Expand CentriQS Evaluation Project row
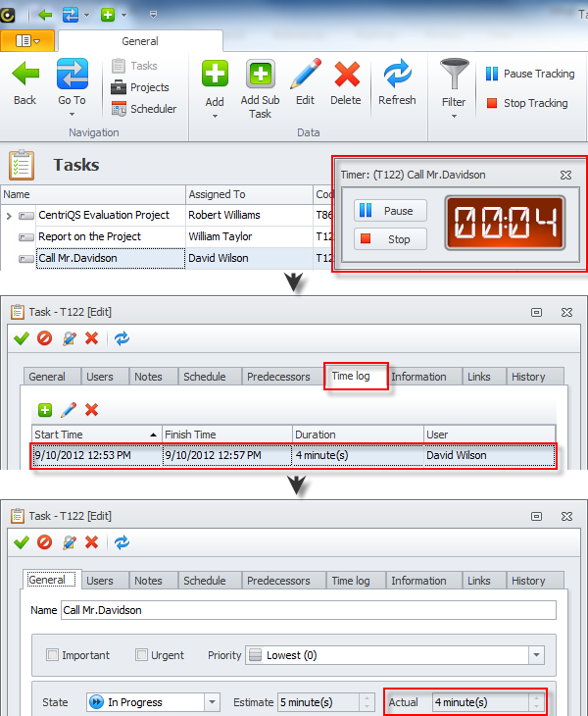The width and height of the screenshot is (588, 716). pos(9,216)
